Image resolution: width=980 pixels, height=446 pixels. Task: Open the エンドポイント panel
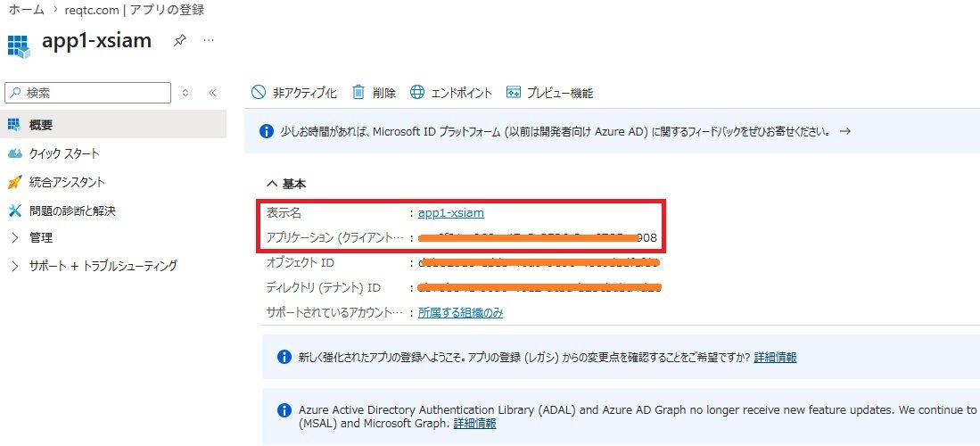450,93
